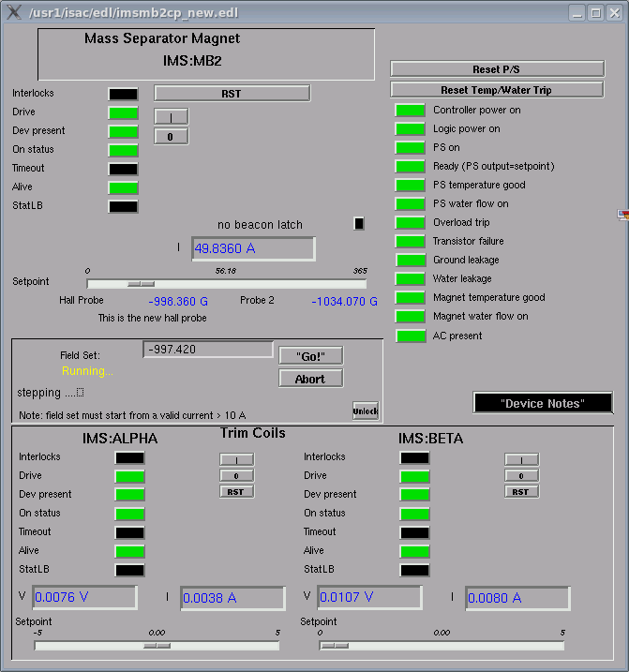Click the X11 window menu icon
Viewport: 629px width, 672px height.
[12, 12]
